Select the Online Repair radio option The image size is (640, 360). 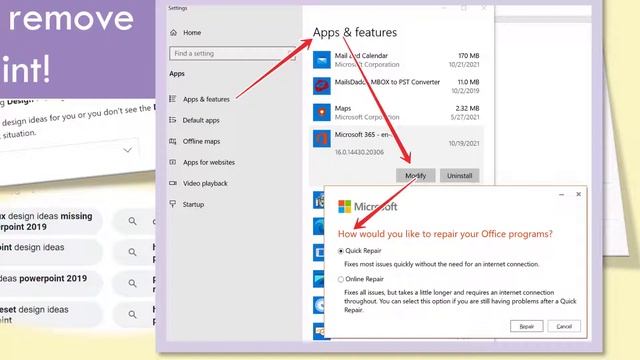tap(341, 280)
